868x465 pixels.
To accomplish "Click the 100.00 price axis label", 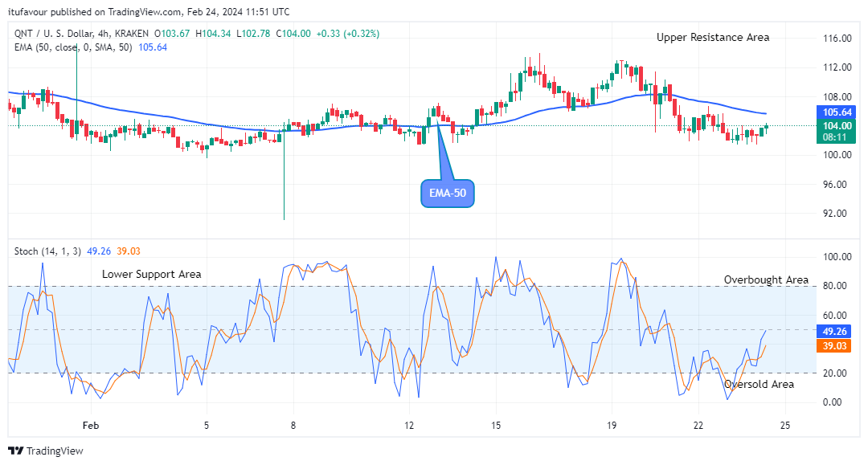I will click(x=837, y=155).
